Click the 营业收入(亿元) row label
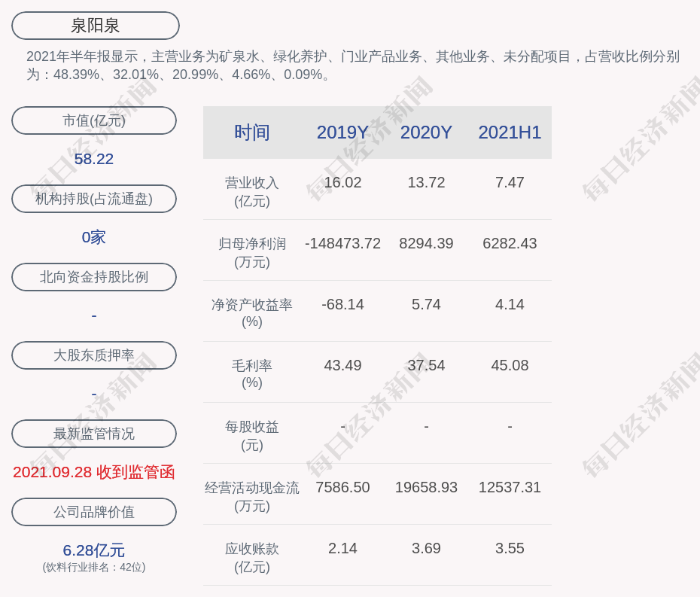 [252, 192]
